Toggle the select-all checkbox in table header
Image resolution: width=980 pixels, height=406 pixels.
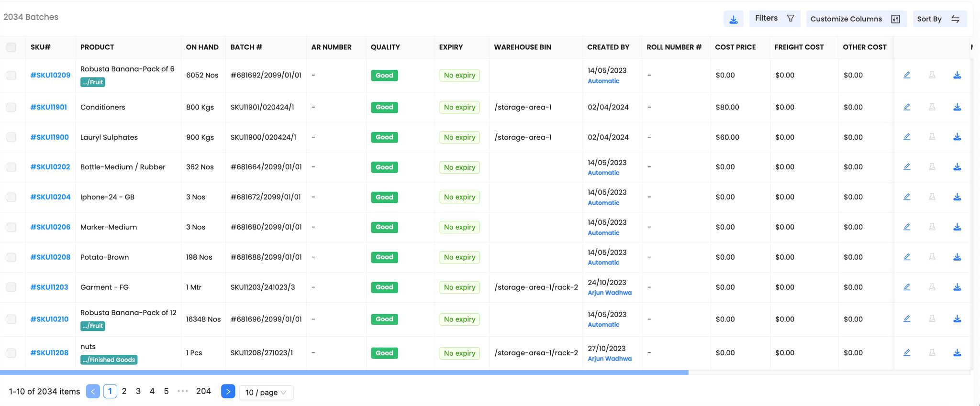pos(11,47)
